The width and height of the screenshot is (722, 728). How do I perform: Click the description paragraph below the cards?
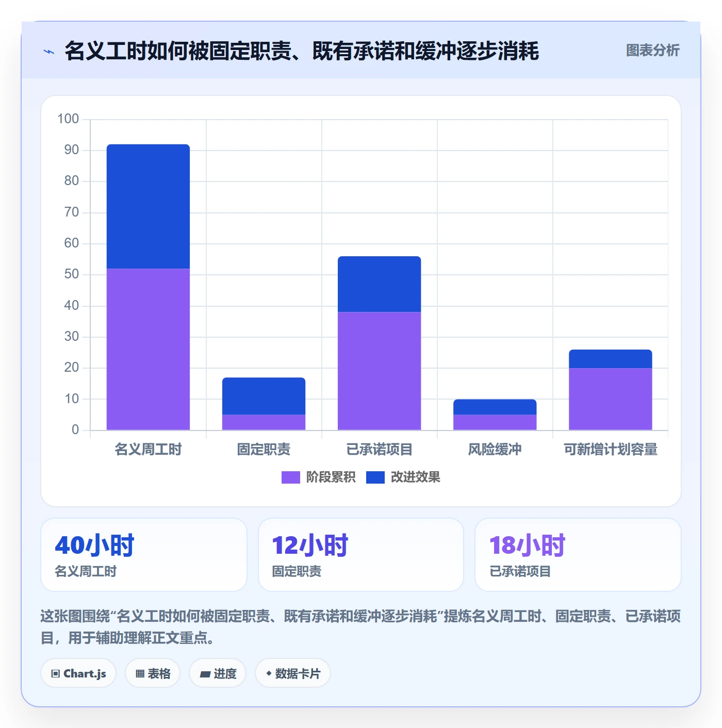point(360,627)
